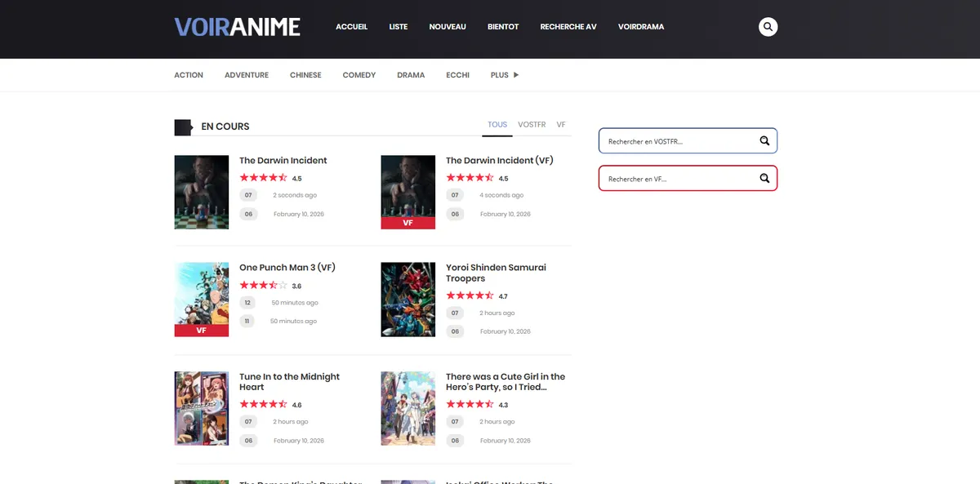Screen dimensions: 980x484
Task: Click the magnifier inside the VOSTFR search box
Action: coord(764,140)
